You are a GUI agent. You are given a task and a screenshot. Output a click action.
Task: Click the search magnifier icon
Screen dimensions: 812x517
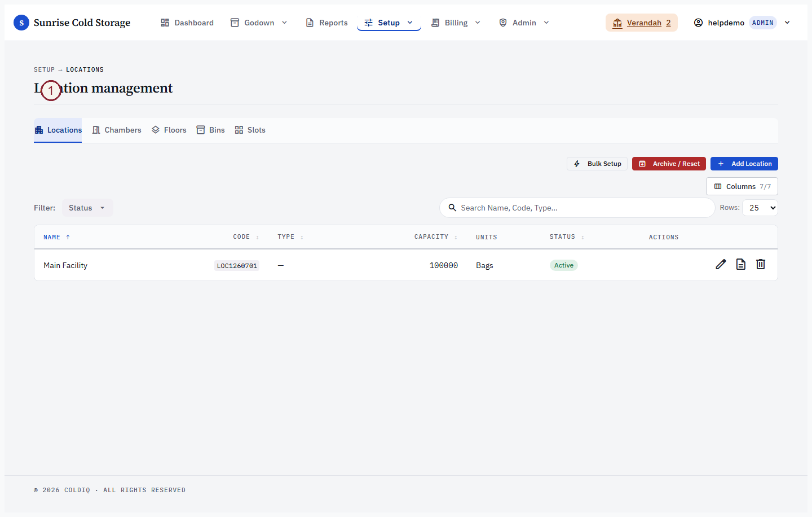point(452,208)
